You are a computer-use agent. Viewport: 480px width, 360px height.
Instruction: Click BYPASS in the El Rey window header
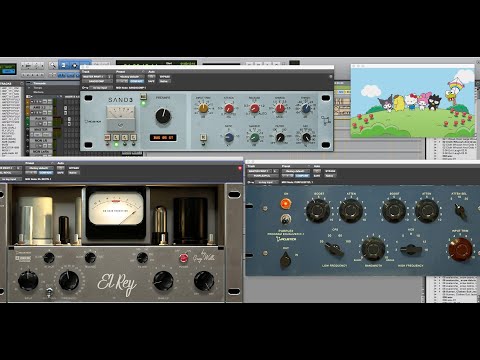[x=74, y=168]
